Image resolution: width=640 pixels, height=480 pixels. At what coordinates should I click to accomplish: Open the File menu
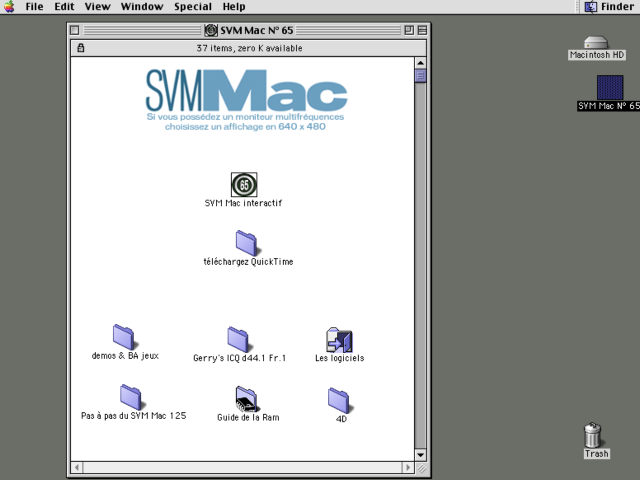pos(34,7)
